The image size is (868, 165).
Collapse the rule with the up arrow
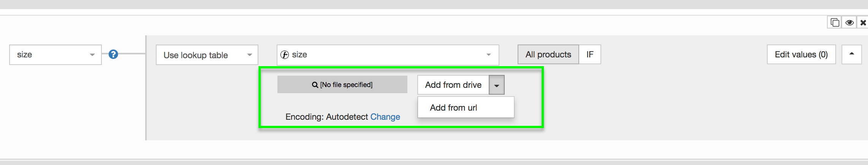click(x=851, y=54)
